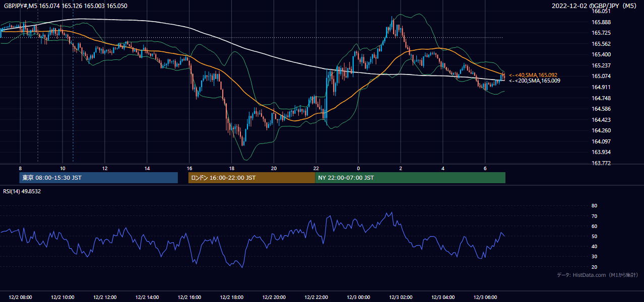The width and height of the screenshot is (644, 302).
Task: Click the 163.934 price axis value
Action: (x=601, y=152)
